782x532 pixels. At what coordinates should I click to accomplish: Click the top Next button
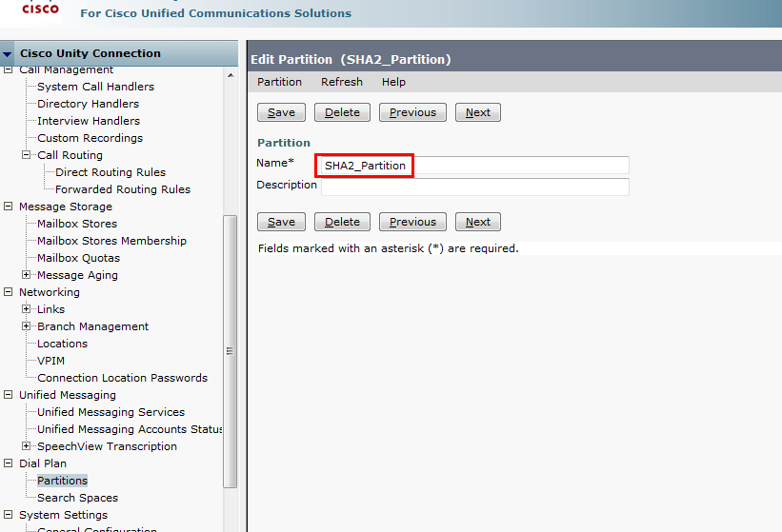click(x=478, y=112)
